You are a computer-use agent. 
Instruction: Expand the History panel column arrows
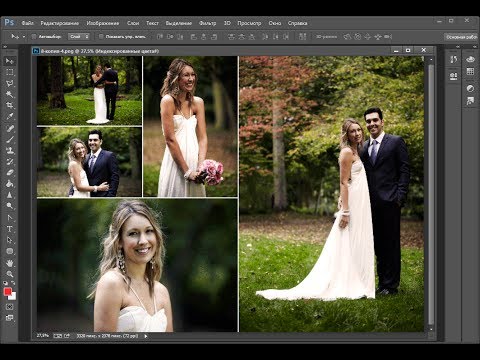(457, 47)
